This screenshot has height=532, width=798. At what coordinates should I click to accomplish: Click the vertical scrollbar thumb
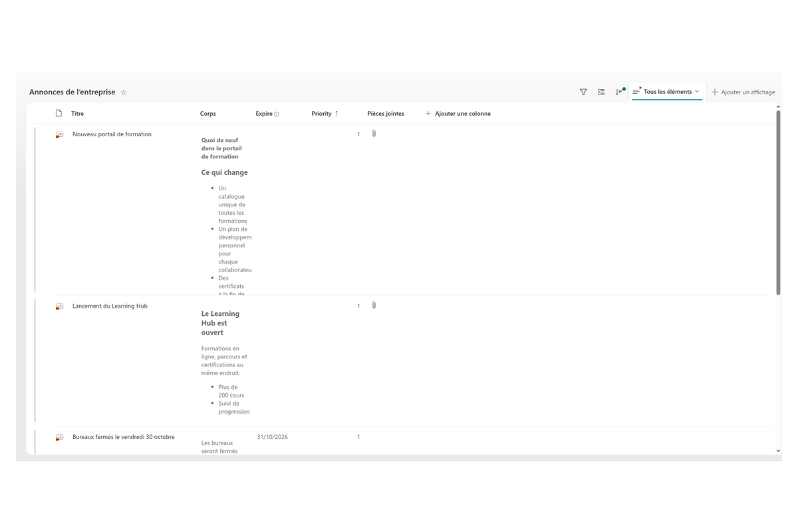pyautogui.click(x=778, y=203)
